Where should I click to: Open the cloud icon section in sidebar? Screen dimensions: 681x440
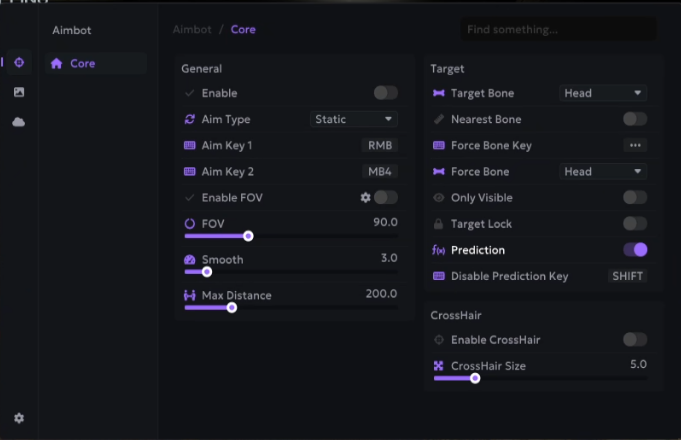tap(19, 122)
